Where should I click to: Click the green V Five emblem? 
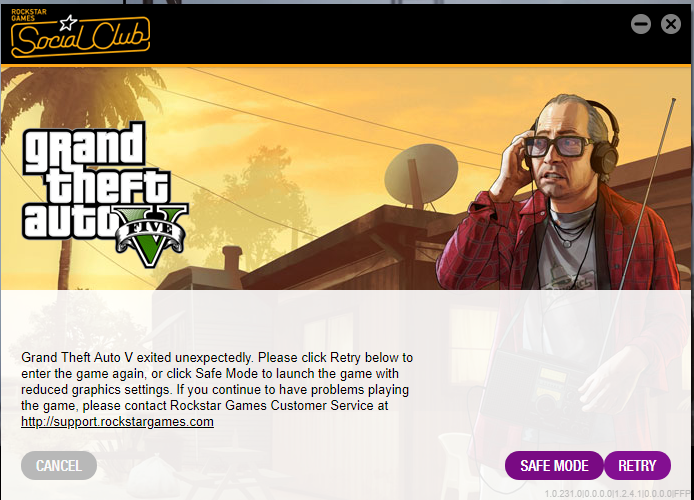(151, 235)
